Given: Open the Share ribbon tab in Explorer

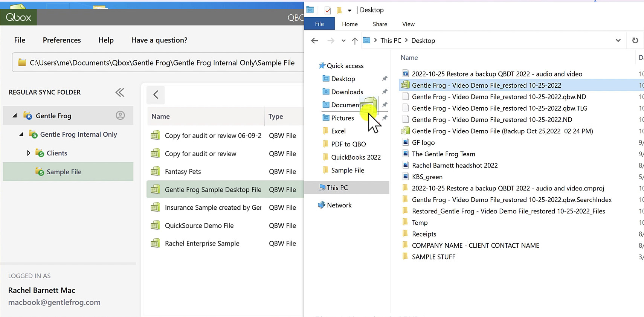Looking at the screenshot, I should click(x=380, y=24).
